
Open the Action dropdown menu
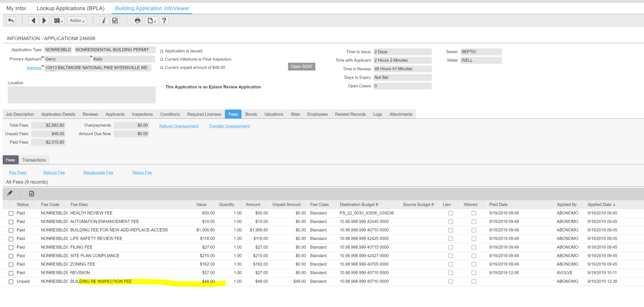click(x=77, y=20)
